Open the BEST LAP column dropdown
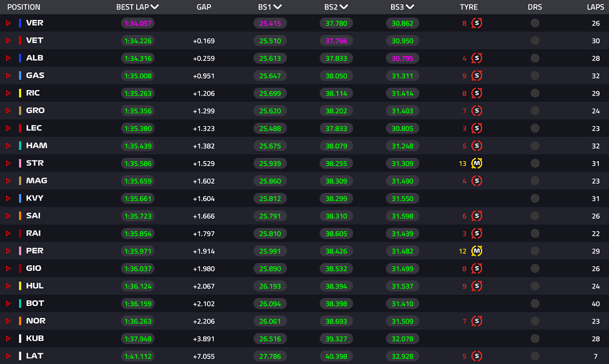Image resolution: width=609 pixels, height=364 pixels. coord(154,7)
